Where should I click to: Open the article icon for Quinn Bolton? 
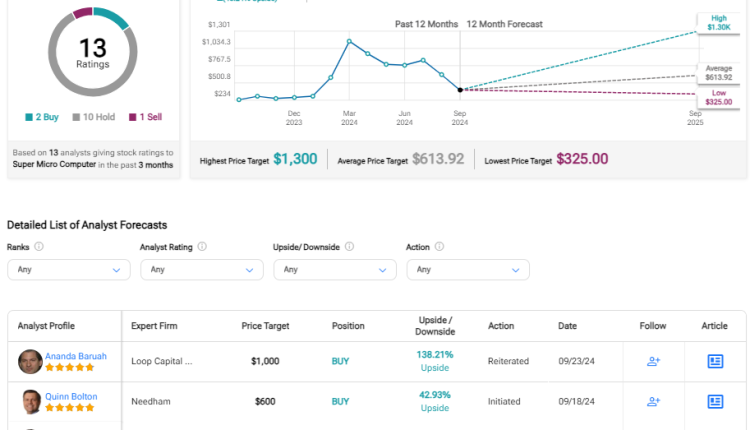715,401
